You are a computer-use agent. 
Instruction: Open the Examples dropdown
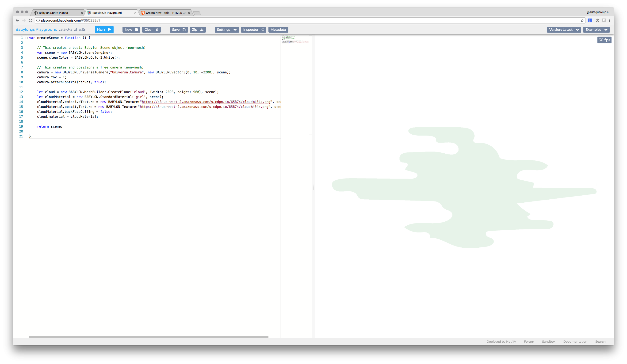tap(596, 30)
